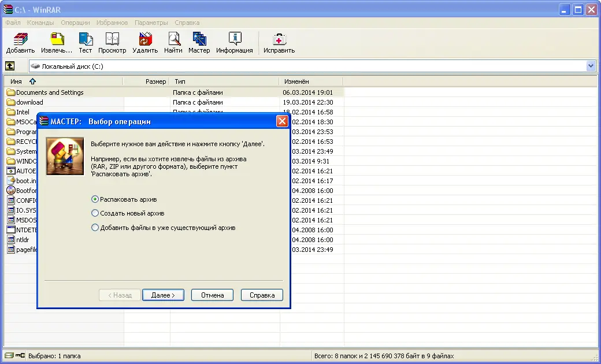Click the Отмена button in wizard
Screen dimensions: 601x364
tap(212, 295)
